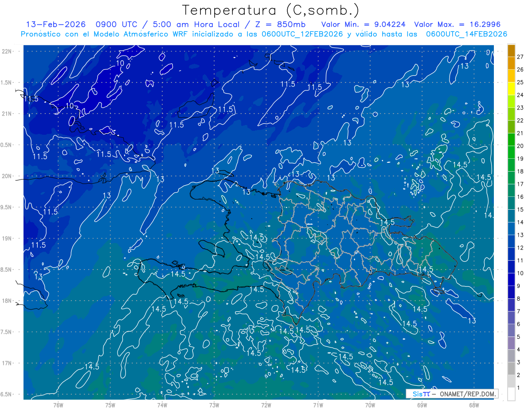Click the brown swatch atop the color scale
This screenshot has height=411, width=532.
511,51
